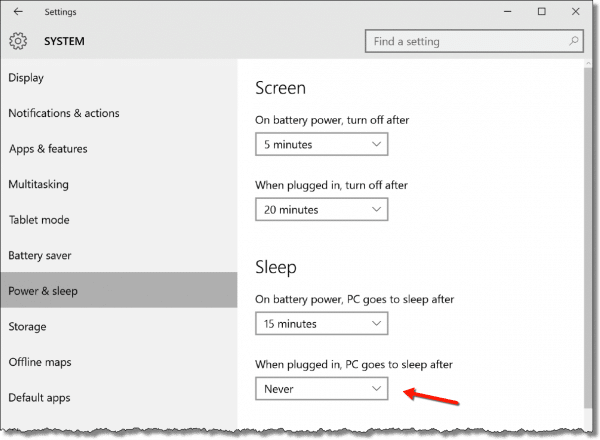This screenshot has height=440, width=600.
Task: Minimize the Settings window
Action: coord(507,12)
